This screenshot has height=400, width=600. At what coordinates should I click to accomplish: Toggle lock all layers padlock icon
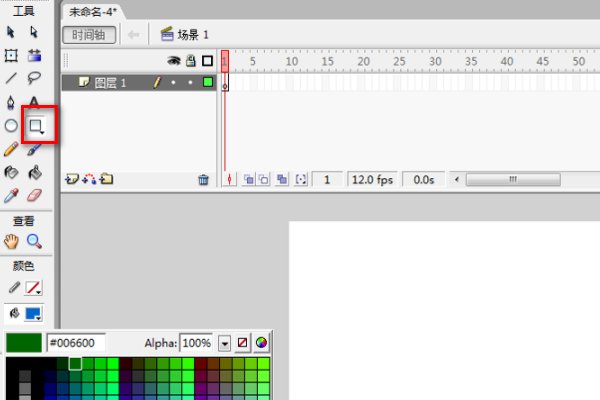(189, 60)
